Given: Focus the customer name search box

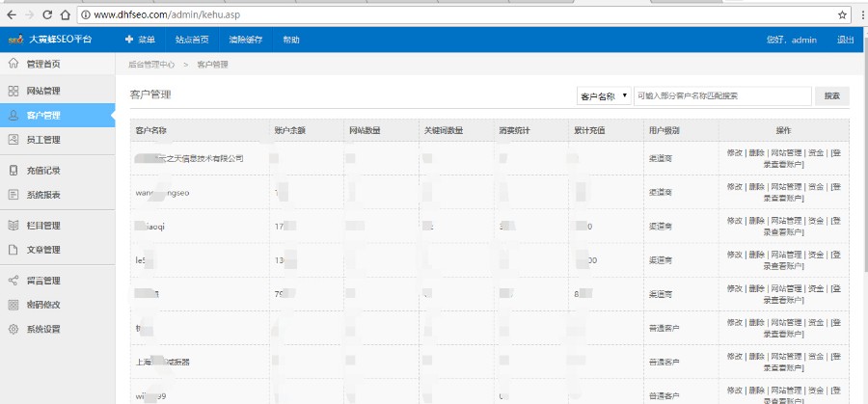Looking at the screenshot, I should (722, 95).
